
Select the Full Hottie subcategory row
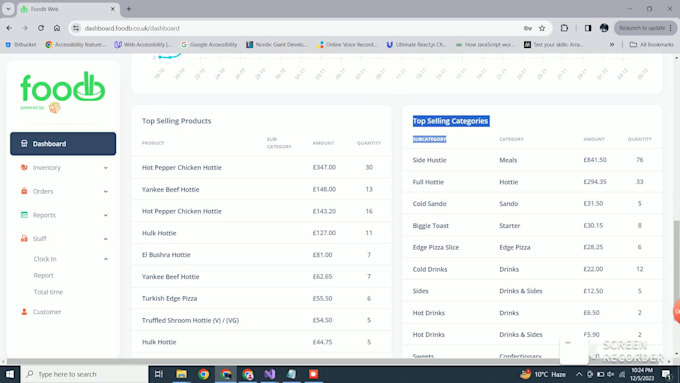coord(532,182)
